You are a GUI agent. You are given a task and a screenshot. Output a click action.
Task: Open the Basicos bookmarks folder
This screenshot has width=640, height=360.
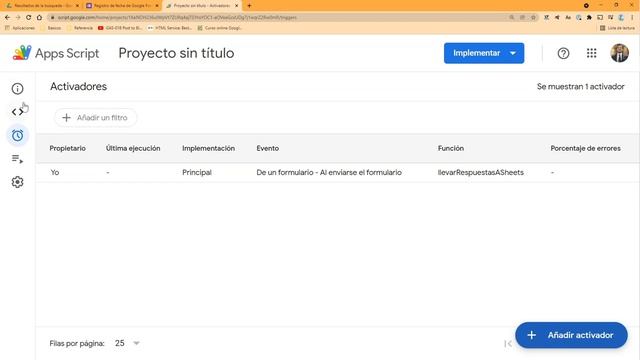51,28
